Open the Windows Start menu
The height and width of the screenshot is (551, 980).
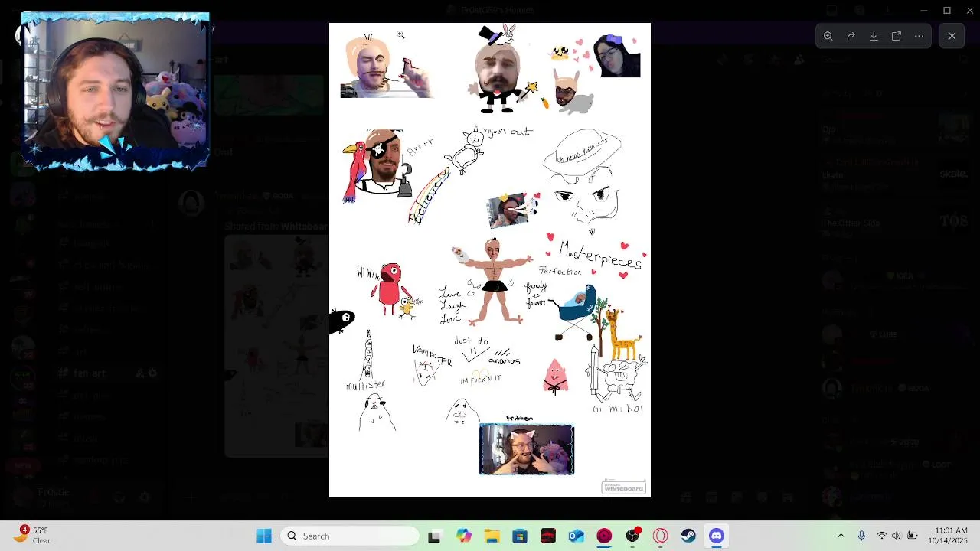point(264,536)
